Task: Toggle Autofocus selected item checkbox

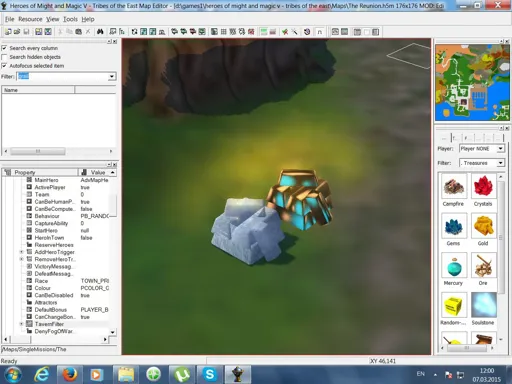Action: click(x=4, y=66)
